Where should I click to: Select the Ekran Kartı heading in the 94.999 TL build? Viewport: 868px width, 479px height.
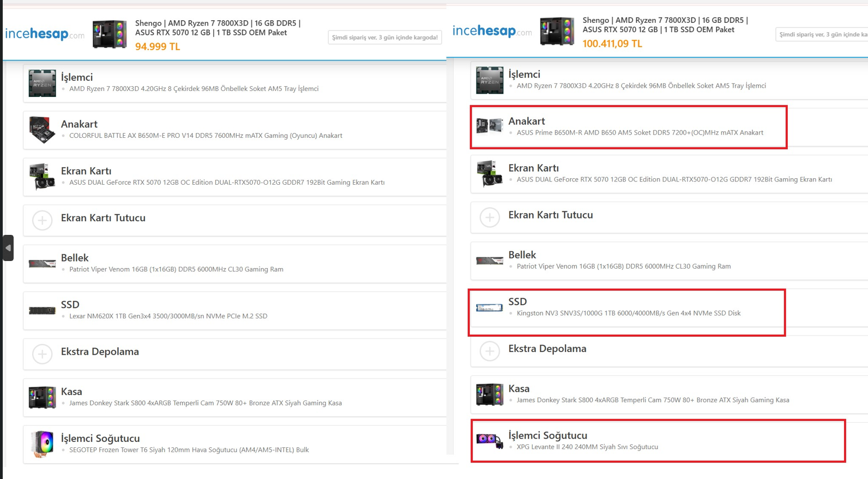(x=86, y=171)
